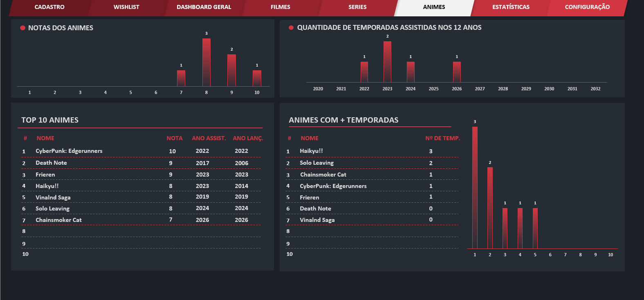Switch to the WISHLIST tab
Image resolution: width=644 pixels, height=300 pixels.
pos(126,7)
